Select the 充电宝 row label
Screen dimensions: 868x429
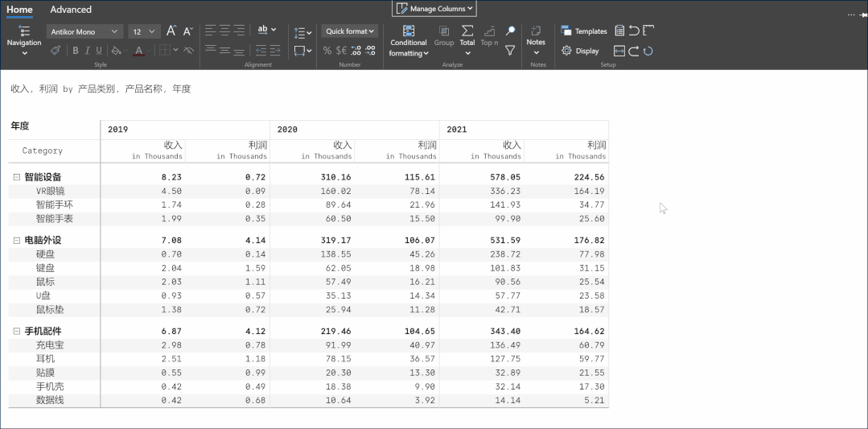coord(50,344)
